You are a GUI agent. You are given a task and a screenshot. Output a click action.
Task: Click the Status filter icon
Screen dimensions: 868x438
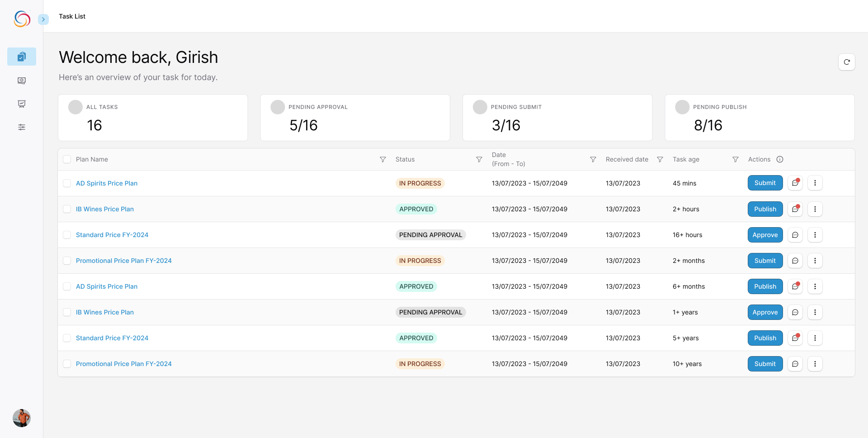pyautogui.click(x=479, y=159)
